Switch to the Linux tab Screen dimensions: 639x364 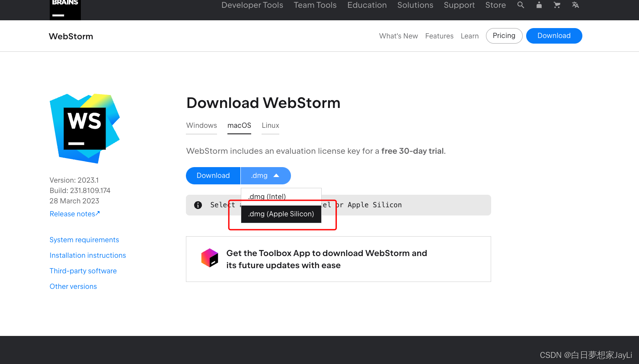[x=271, y=126]
